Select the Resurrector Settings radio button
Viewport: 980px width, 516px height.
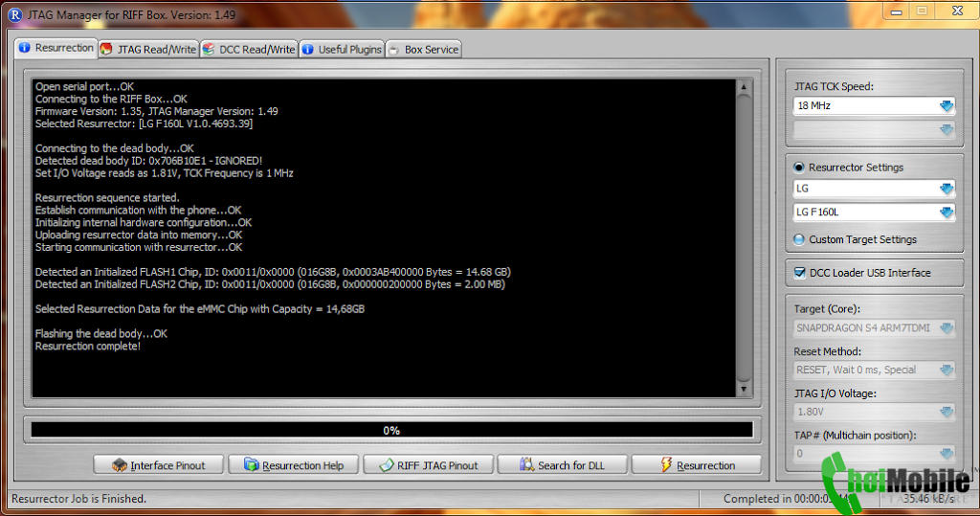click(799, 167)
